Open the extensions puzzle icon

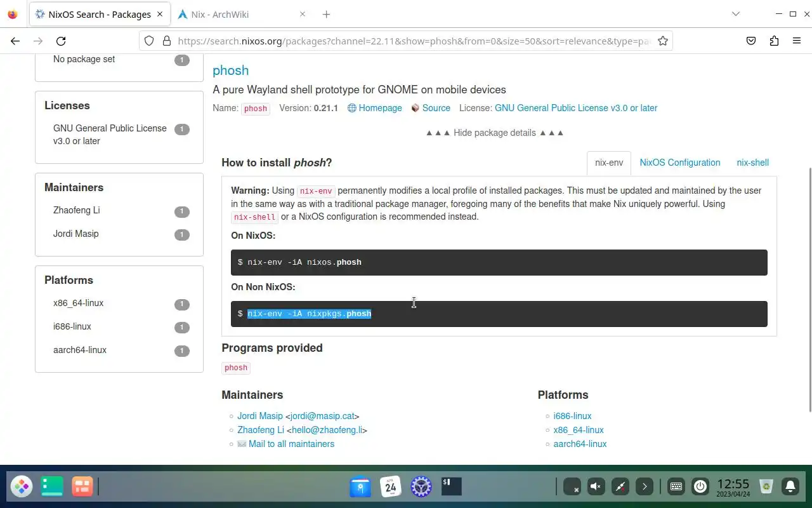[x=774, y=41]
